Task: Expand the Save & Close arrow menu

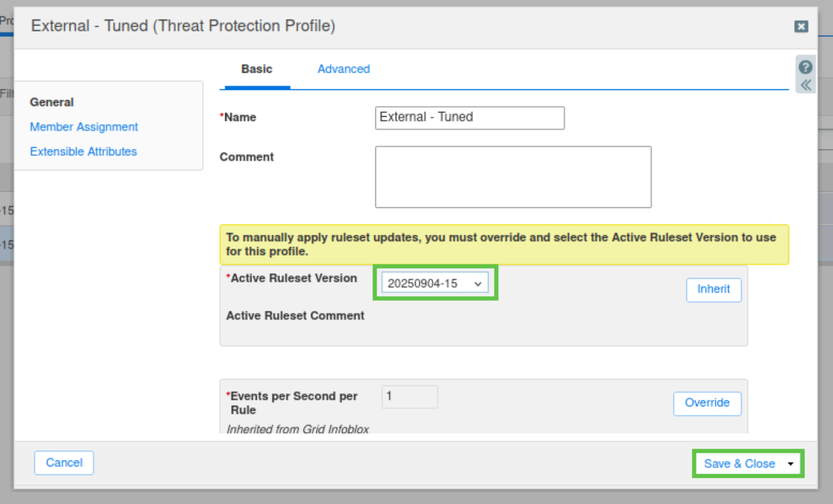Action: pyautogui.click(x=791, y=463)
